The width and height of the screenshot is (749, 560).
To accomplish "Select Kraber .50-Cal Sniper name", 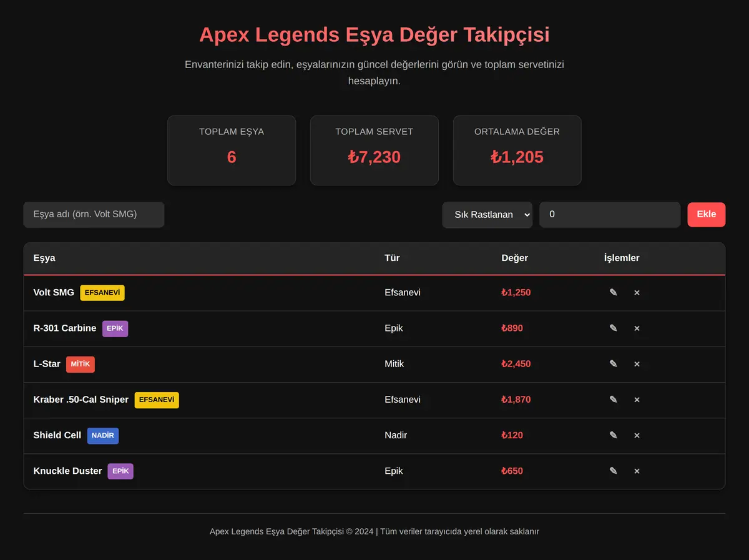I will tap(81, 400).
